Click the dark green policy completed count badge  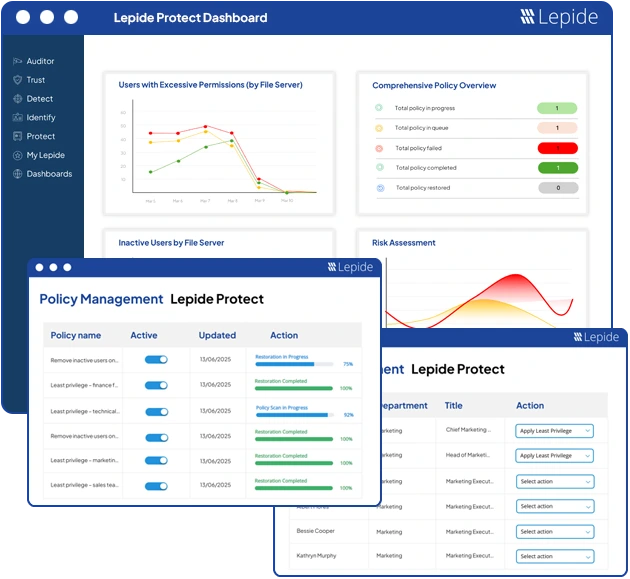coord(558,168)
